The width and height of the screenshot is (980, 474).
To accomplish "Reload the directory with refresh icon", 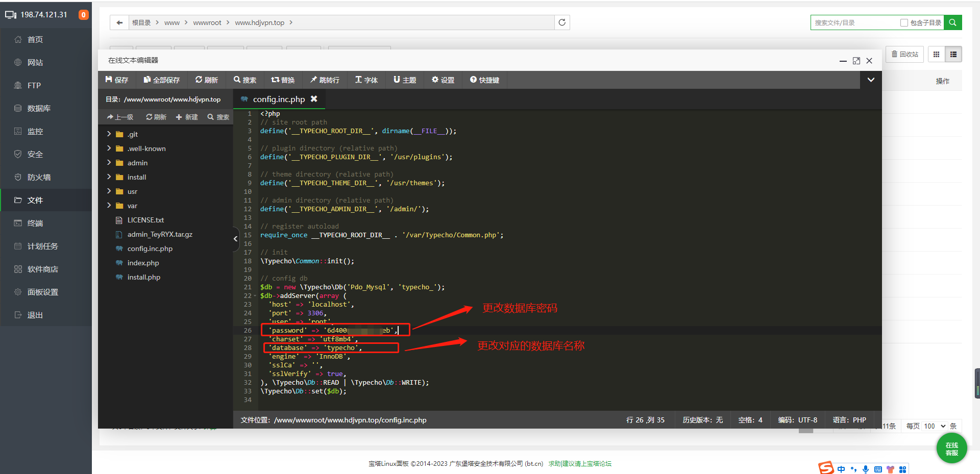I will tap(562, 22).
